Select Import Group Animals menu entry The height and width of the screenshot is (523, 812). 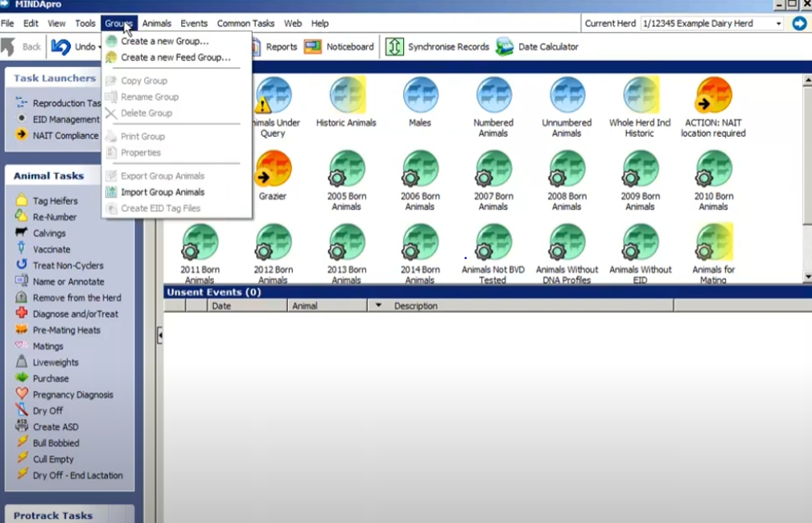coord(163,192)
